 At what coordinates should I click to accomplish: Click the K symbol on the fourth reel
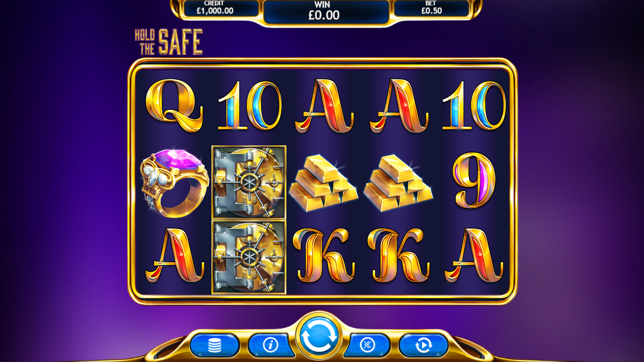(398, 255)
